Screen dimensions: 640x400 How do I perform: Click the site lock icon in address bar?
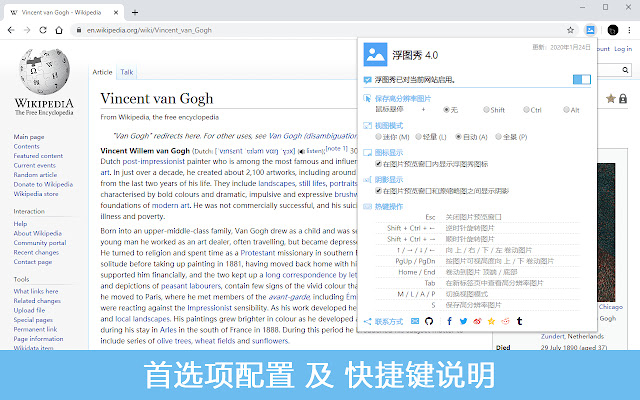point(79,30)
